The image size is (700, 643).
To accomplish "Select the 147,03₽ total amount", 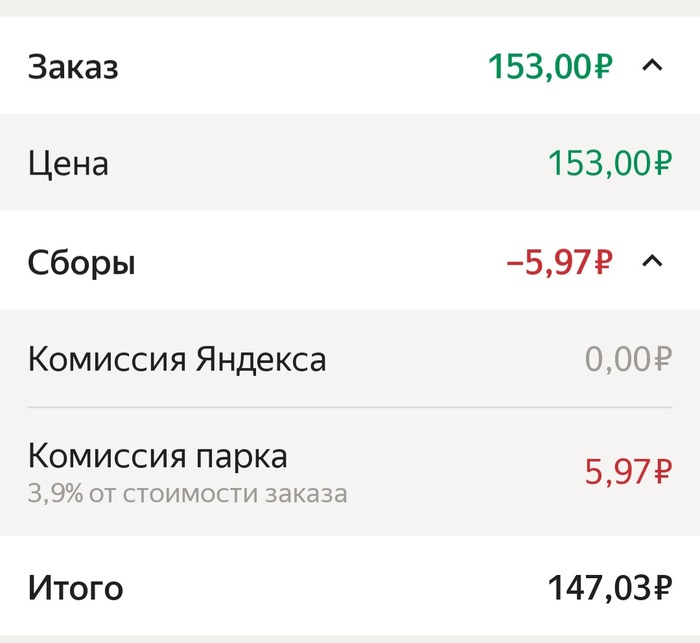I will click(609, 588).
